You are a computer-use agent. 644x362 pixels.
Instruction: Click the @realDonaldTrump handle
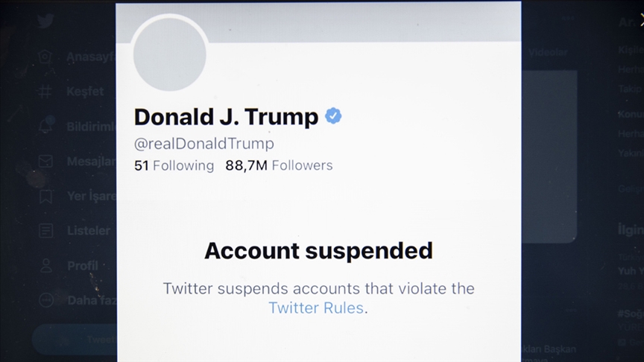[203, 144]
